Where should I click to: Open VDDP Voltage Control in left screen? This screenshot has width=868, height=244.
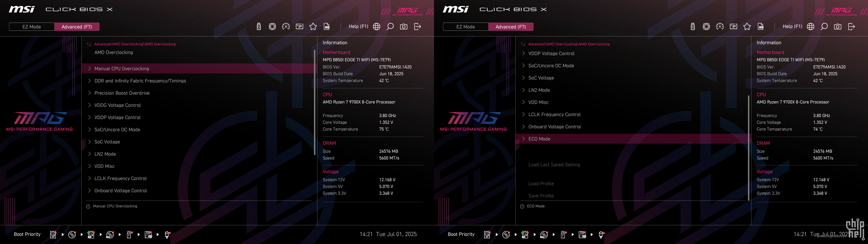(199, 117)
